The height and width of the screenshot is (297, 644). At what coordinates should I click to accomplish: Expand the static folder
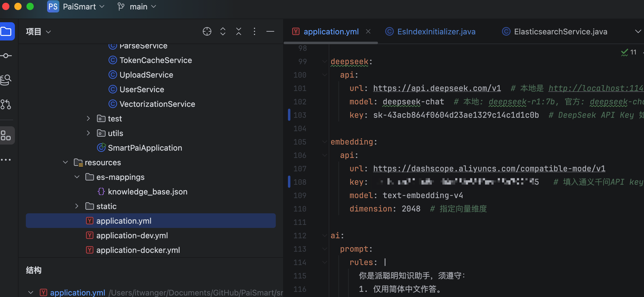[77, 206]
